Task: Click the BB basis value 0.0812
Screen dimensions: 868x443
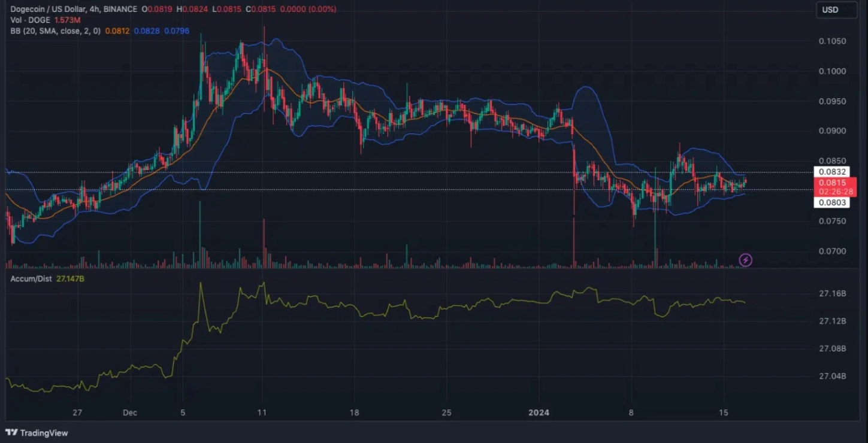Action: coord(117,31)
